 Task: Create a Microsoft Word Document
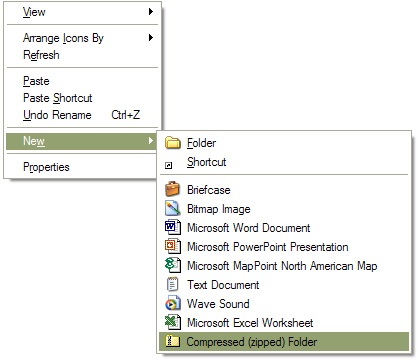284,228
